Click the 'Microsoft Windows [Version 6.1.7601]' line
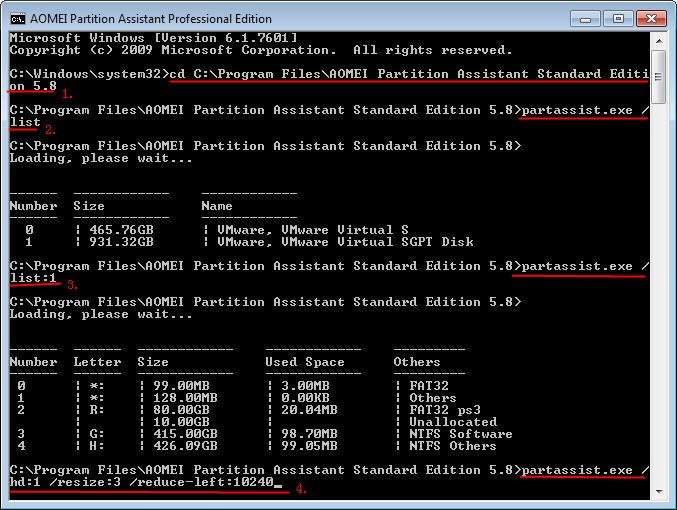Screen dimensions: 677x510 pyautogui.click(x=153, y=38)
